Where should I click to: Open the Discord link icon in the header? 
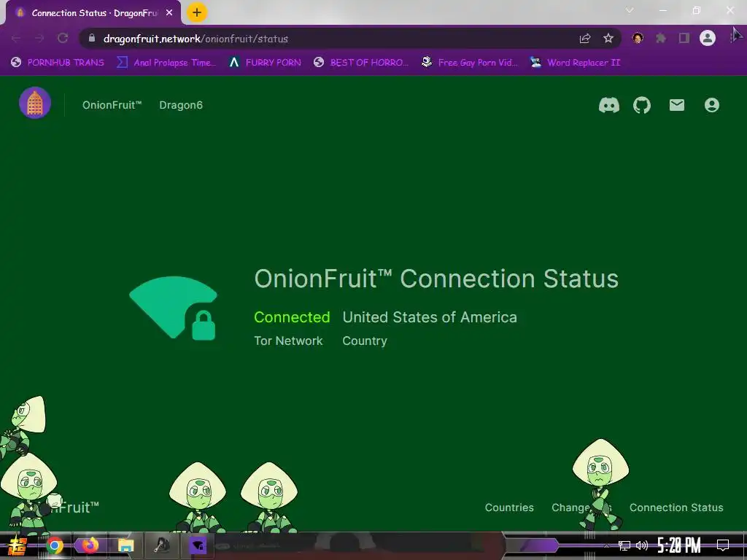[x=609, y=105]
